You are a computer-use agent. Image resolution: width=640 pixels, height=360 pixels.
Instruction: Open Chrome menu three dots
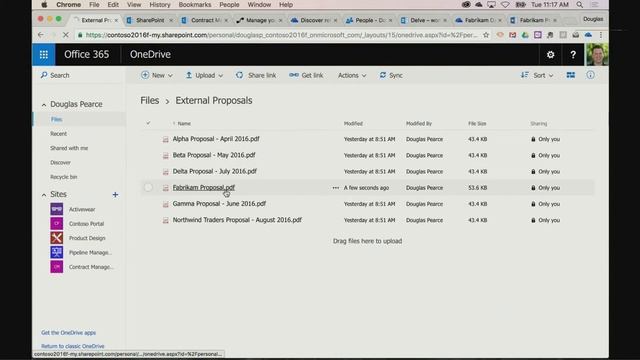601,35
